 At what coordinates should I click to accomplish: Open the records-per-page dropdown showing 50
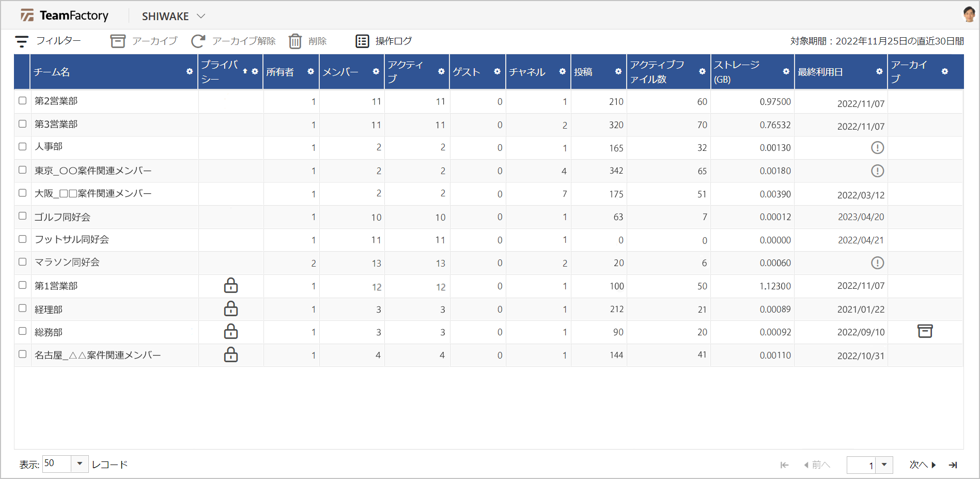(x=80, y=463)
